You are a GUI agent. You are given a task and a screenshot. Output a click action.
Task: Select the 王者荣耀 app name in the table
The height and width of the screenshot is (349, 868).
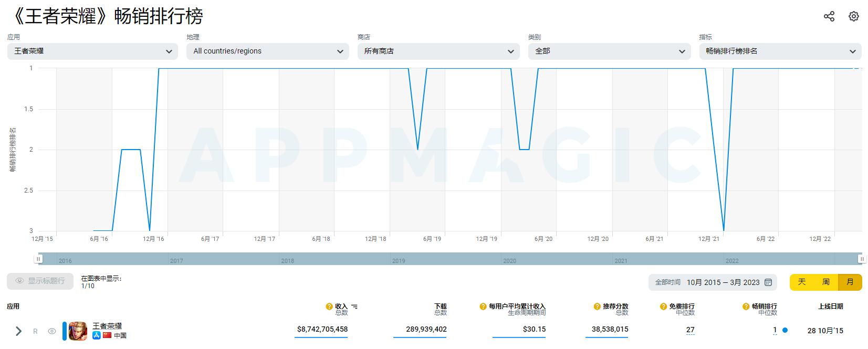(x=107, y=326)
